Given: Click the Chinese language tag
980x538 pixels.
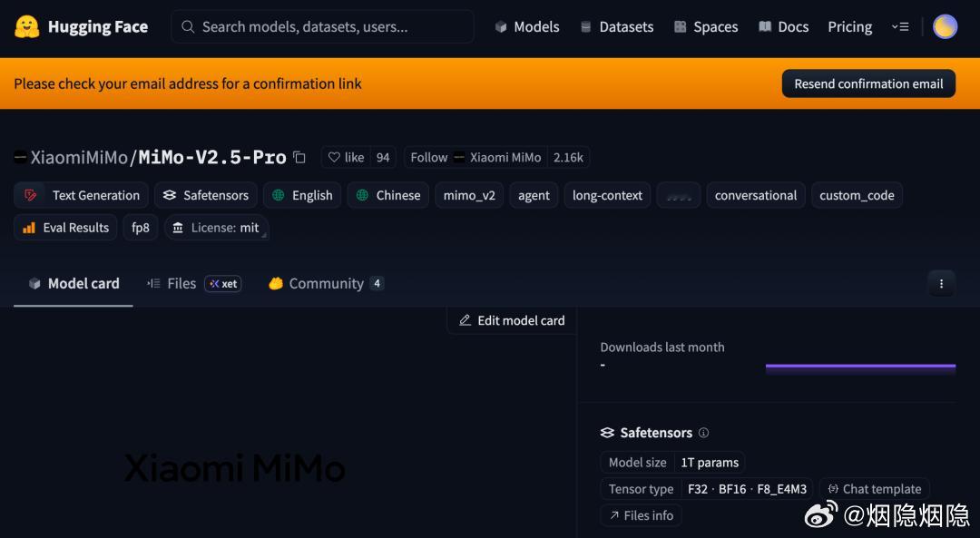Looking at the screenshot, I should [388, 196].
